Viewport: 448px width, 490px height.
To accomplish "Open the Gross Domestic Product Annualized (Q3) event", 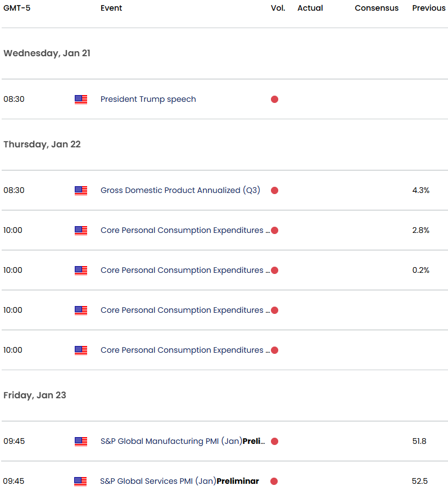I will 180,191.
